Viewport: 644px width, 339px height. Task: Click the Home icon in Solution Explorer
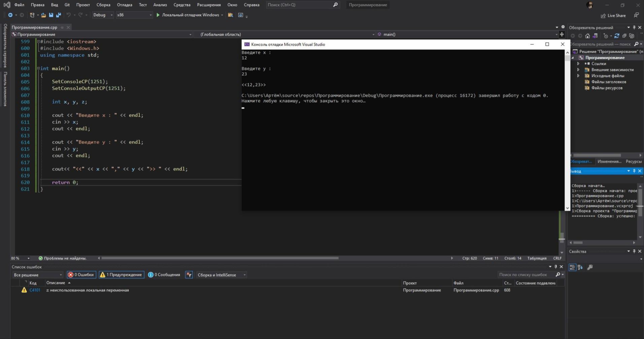click(x=587, y=36)
